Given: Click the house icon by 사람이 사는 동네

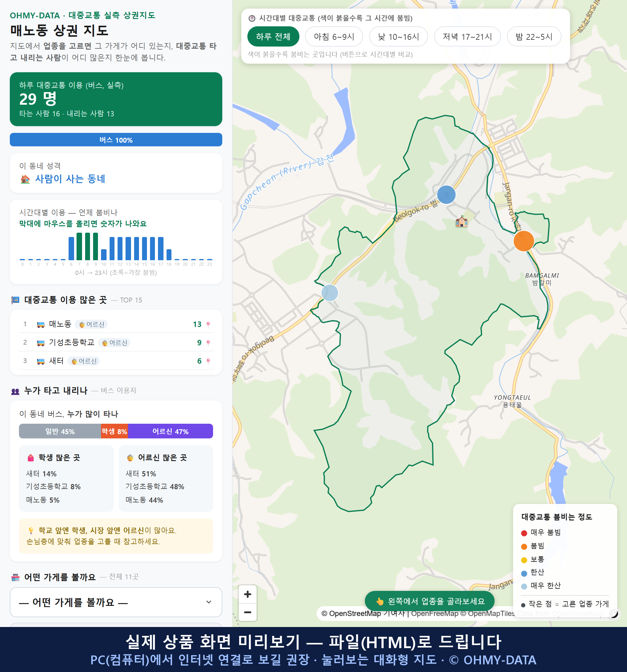Looking at the screenshot, I should (x=25, y=179).
